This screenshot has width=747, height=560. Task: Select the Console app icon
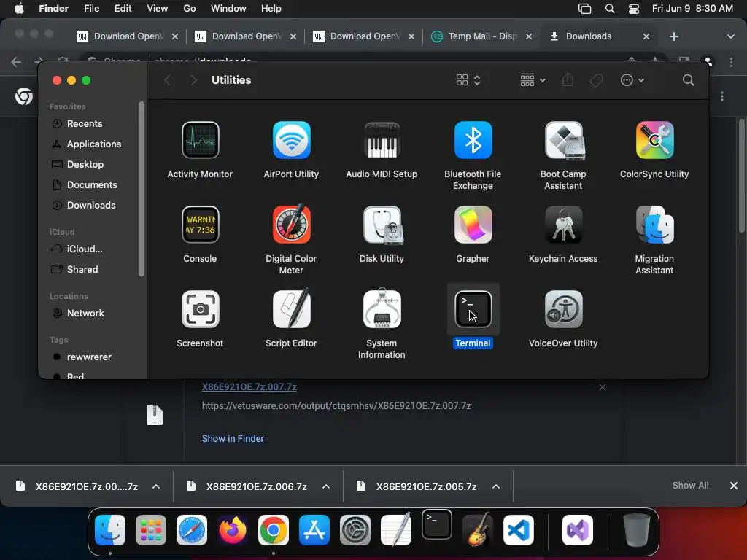pos(200,225)
